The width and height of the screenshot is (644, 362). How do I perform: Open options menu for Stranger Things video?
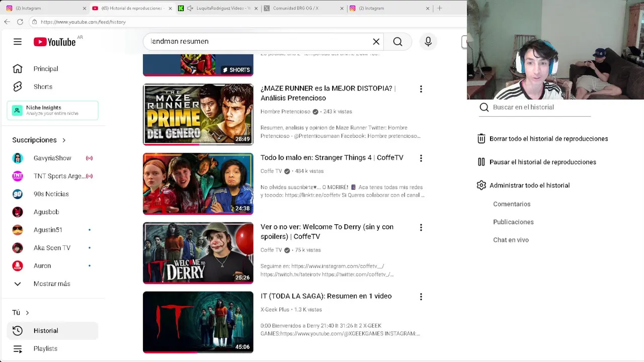[421, 158]
